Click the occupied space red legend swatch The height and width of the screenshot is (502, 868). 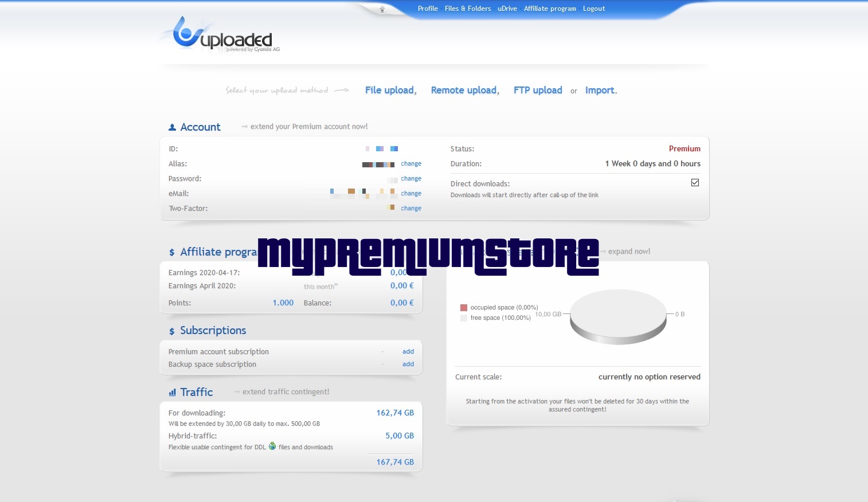pos(464,308)
